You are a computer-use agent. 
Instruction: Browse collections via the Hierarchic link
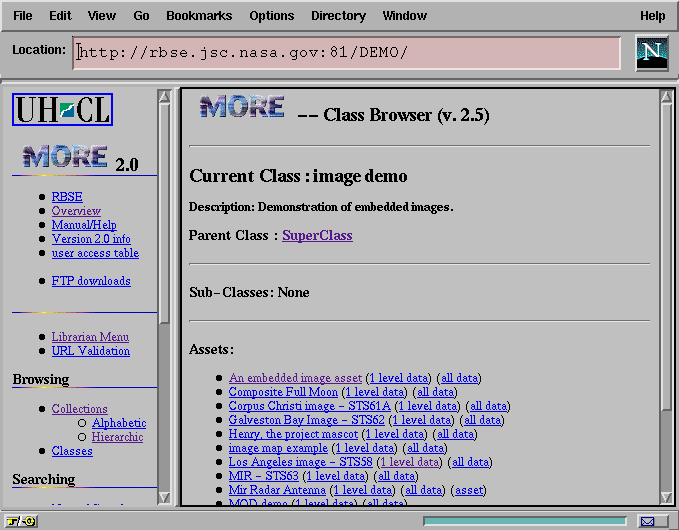click(117, 437)
